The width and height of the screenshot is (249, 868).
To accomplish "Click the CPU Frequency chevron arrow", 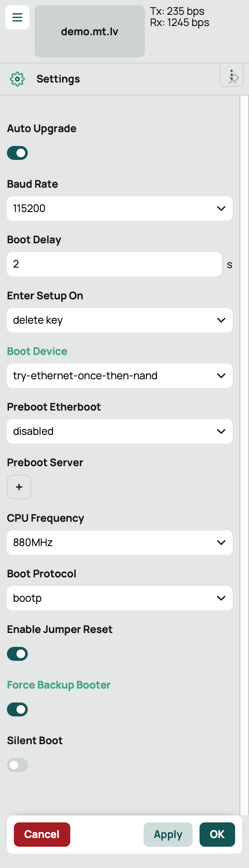I will 221,543.
